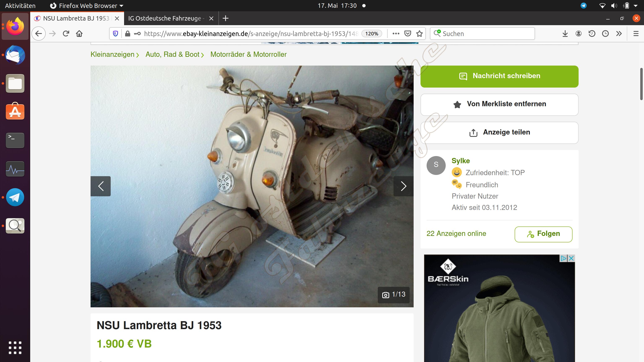Screen dimensions: 644x362
Task: Open the '22 Anzeigen online' link
Action: [x=456, y=233]
